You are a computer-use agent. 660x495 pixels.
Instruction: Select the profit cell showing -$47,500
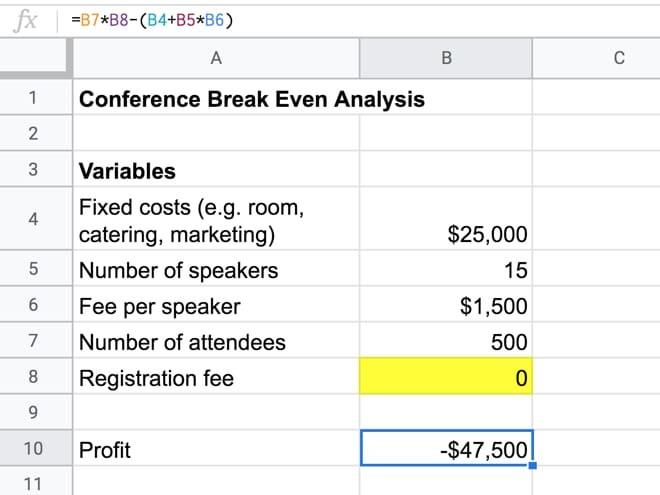(446, 449)
